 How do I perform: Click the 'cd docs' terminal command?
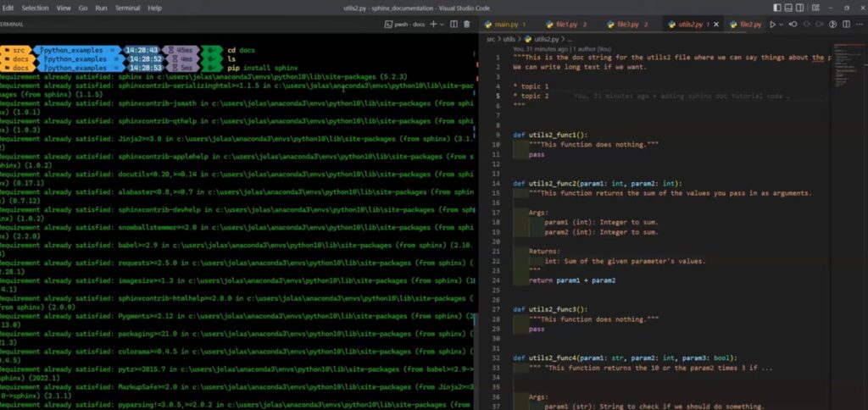[241, 50]
